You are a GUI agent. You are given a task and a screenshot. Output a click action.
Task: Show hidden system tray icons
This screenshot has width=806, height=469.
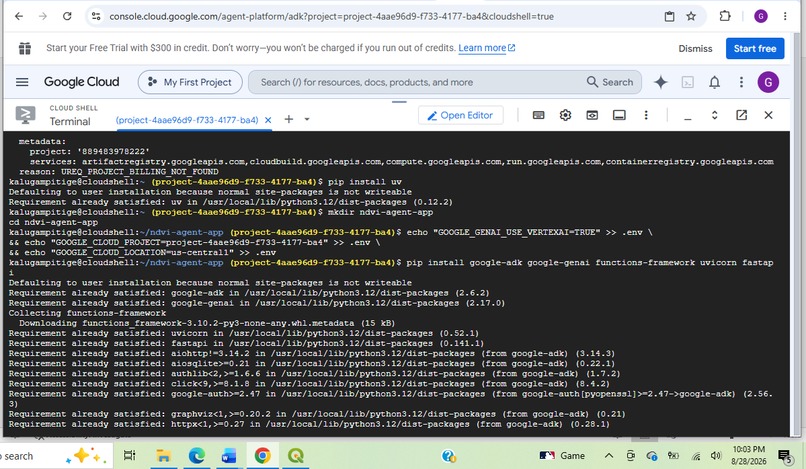(609, 456)
